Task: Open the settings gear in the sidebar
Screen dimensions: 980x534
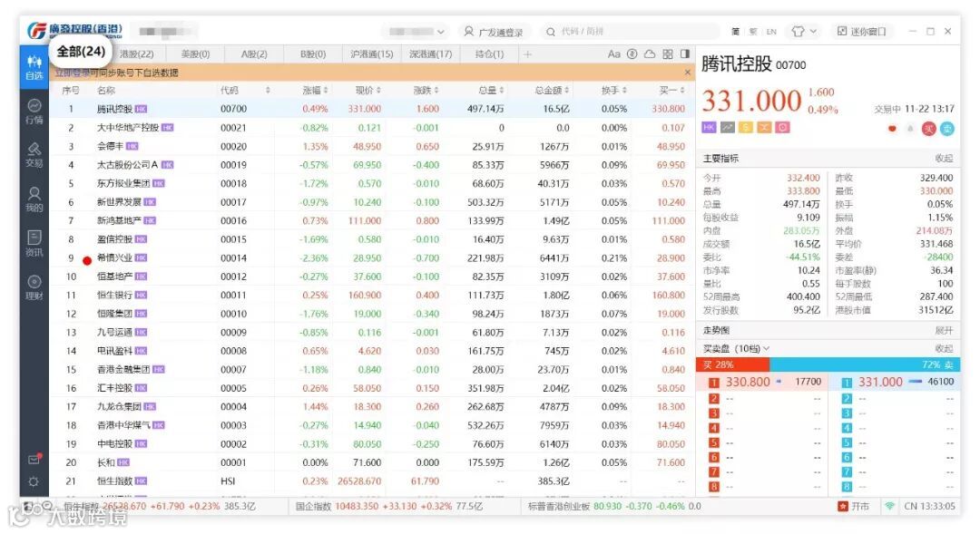Action: (34, 481)
